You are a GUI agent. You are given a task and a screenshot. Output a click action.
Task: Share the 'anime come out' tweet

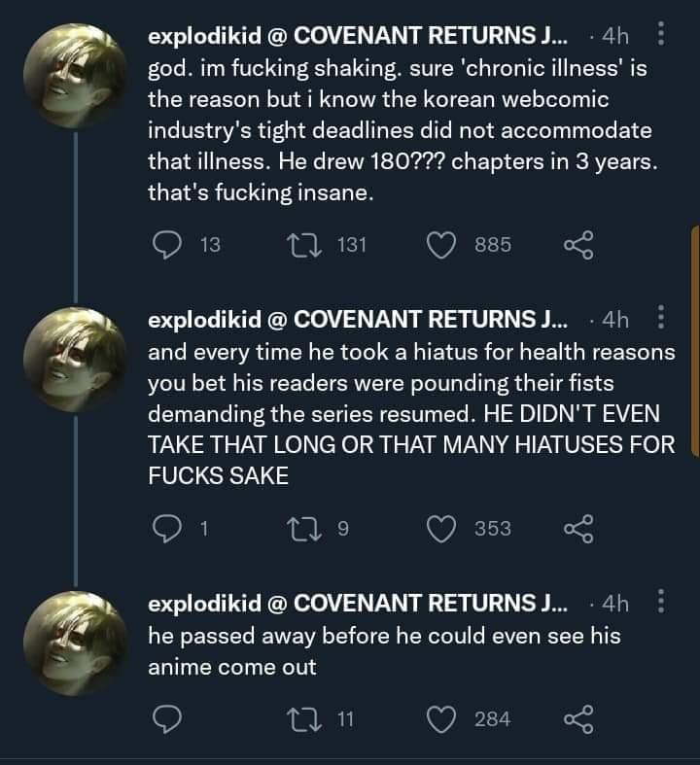pos(578,718)
